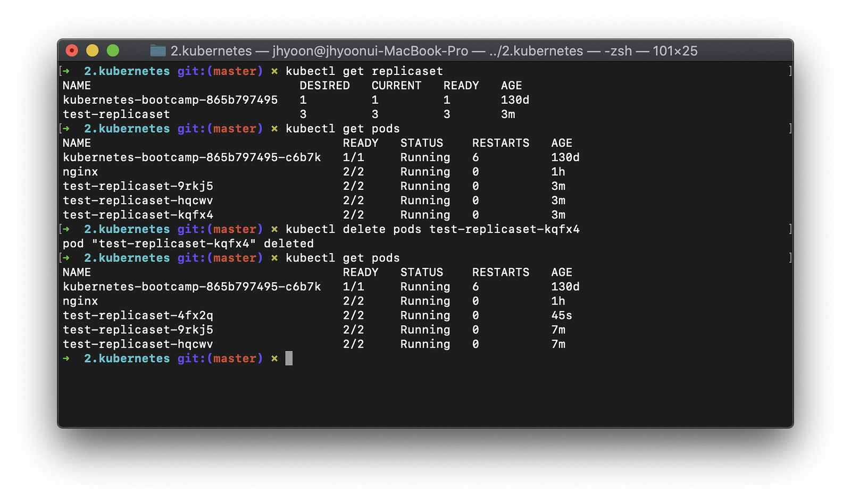Click the 45s age value

coord(562,315)
